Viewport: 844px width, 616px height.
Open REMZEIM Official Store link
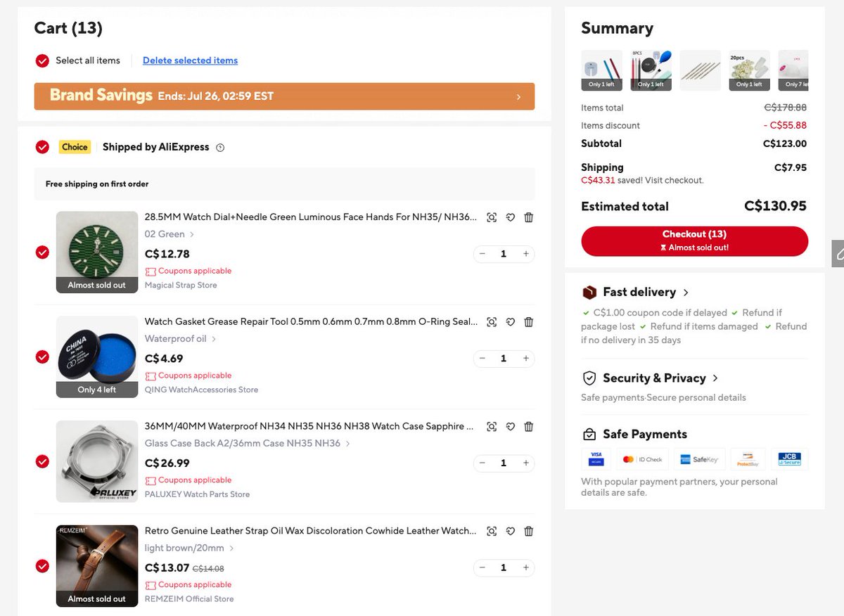pos(188,599)
